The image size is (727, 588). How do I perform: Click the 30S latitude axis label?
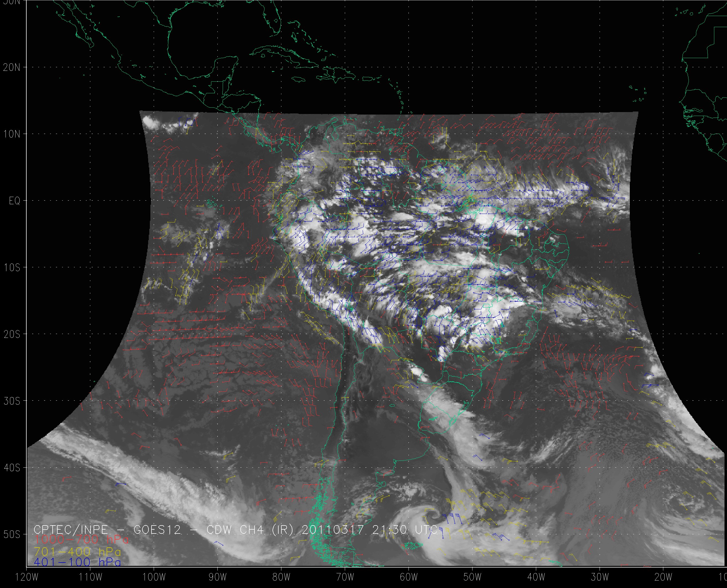[x=12, y=401]
